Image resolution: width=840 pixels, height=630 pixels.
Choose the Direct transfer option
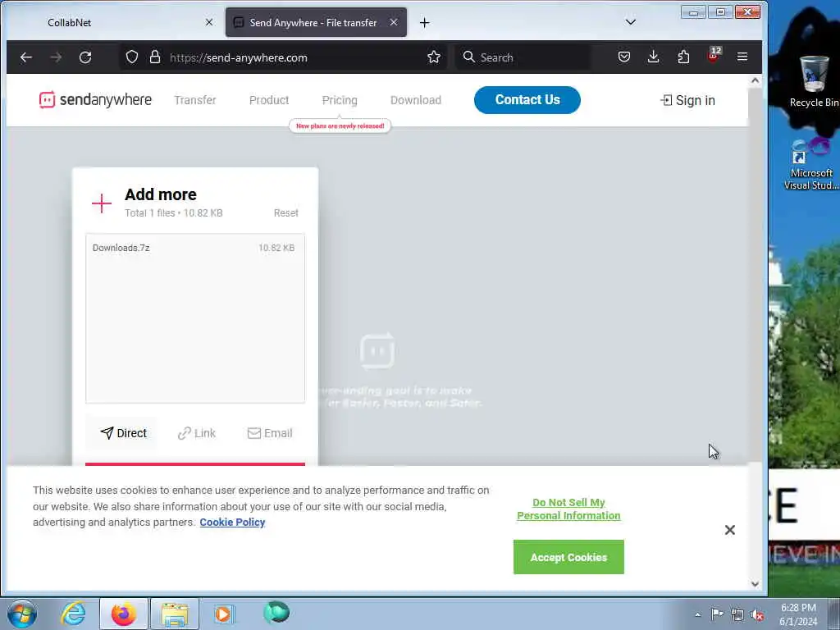click(123, 433)
